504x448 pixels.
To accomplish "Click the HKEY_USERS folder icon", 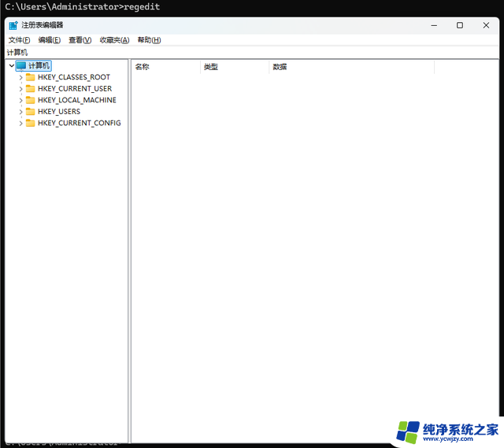I will point(30,112).
